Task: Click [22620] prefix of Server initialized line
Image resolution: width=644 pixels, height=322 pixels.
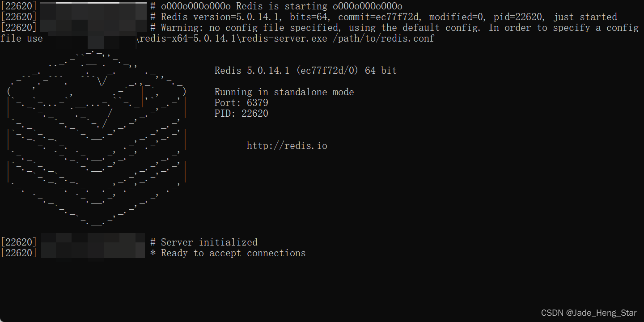Action: [19, 242]
